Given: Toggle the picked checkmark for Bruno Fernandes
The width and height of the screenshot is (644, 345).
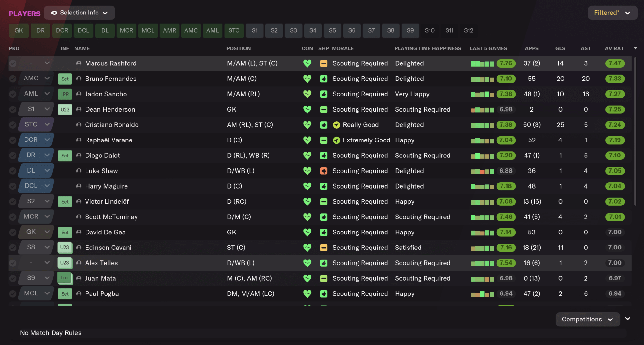Looking at the screenshot, I should pos(13,79).
